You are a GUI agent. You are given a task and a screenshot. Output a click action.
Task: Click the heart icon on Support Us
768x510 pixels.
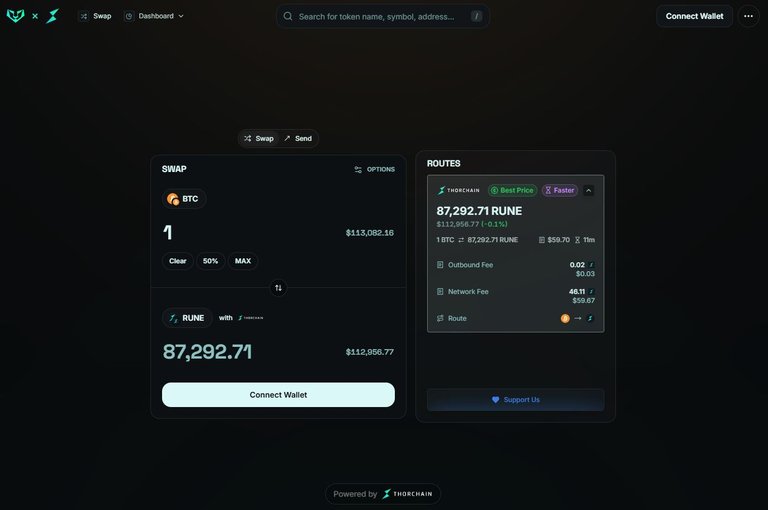[495, 400]
